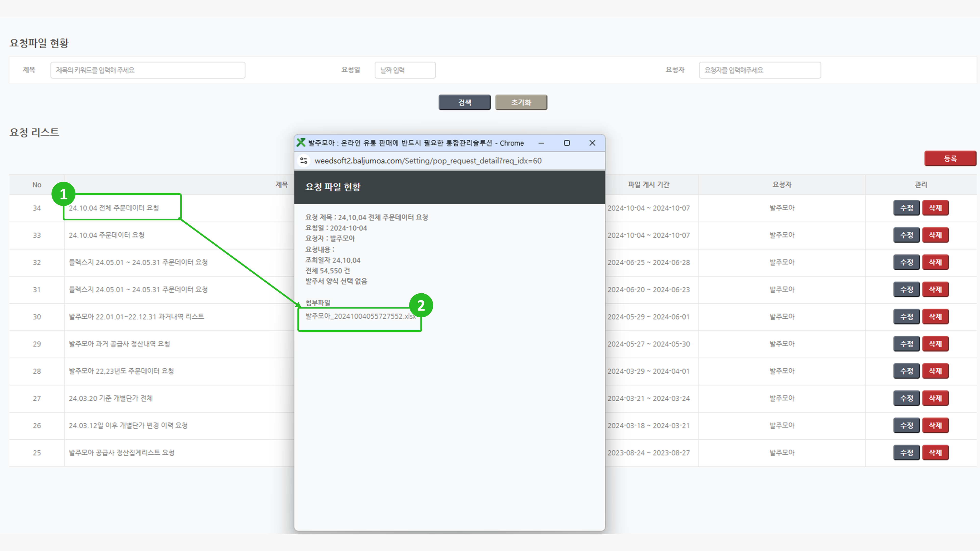The image size is (980, 551).
Task: Click 수정 button for row 34
Action: point(906,208)
